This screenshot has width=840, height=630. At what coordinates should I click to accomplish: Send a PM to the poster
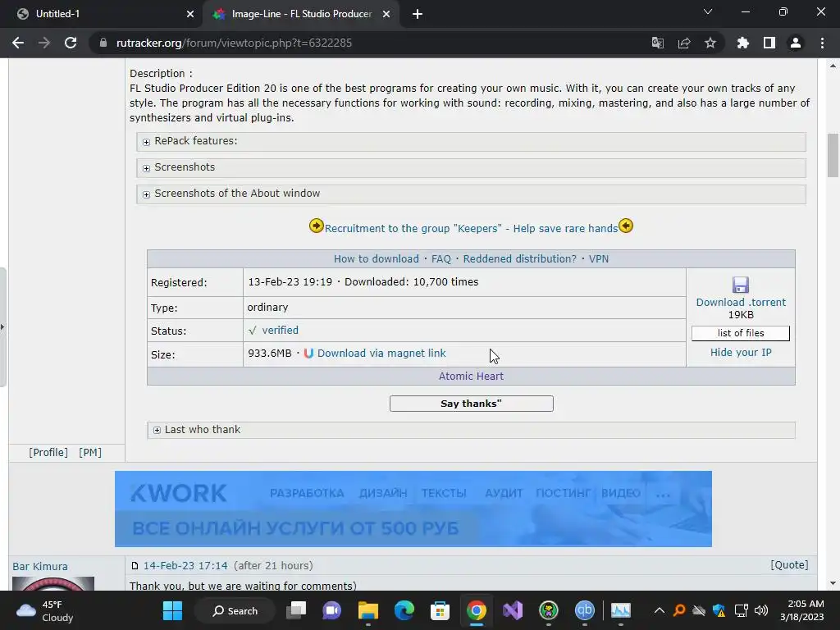click(x=90, y=453)
